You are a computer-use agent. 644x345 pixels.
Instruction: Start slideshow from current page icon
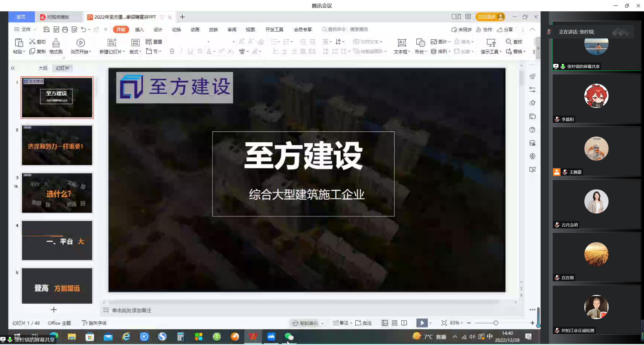(x=80, y=42)
